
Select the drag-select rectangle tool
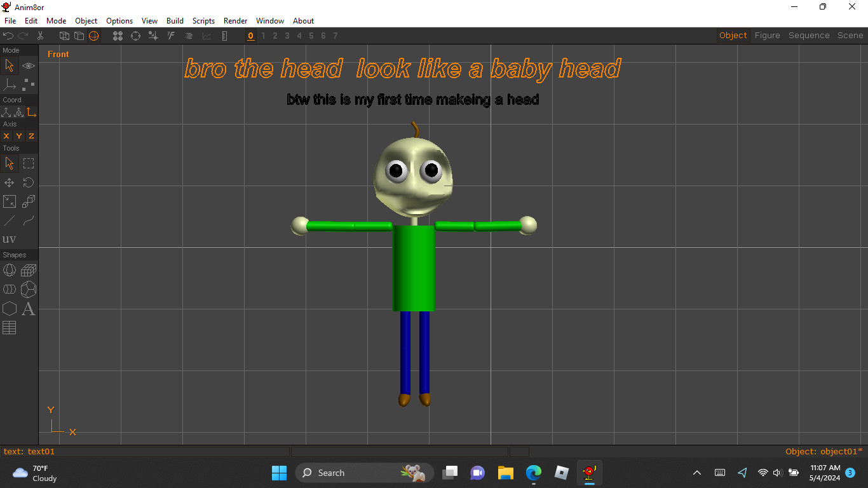click(28, 163)
